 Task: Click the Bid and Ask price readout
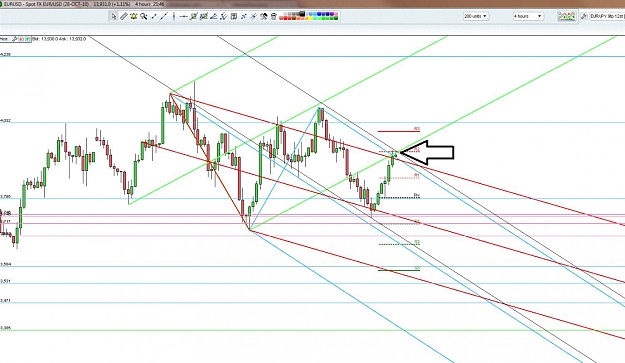click(x=59, y=39)
